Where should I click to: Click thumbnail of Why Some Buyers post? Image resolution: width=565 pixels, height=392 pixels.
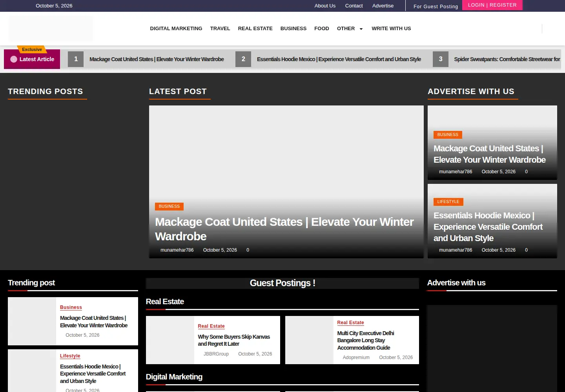[x=170, y=340]
